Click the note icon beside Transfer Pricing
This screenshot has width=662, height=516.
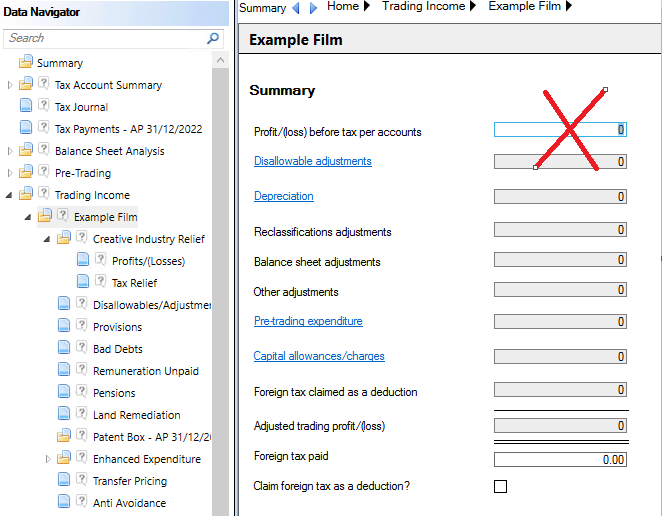(x=81, y=479)
